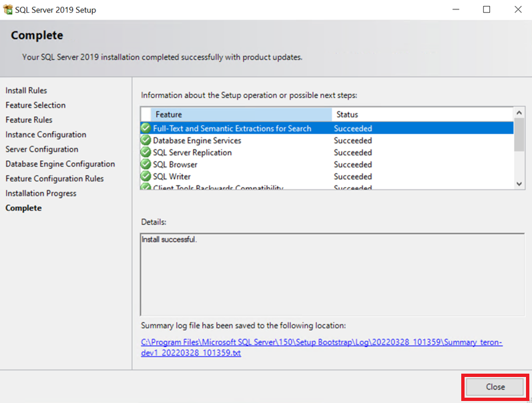Click green check icon beside Database Engine Services
The height and width of the screenshot is (403, 532).
click(146, 141)
